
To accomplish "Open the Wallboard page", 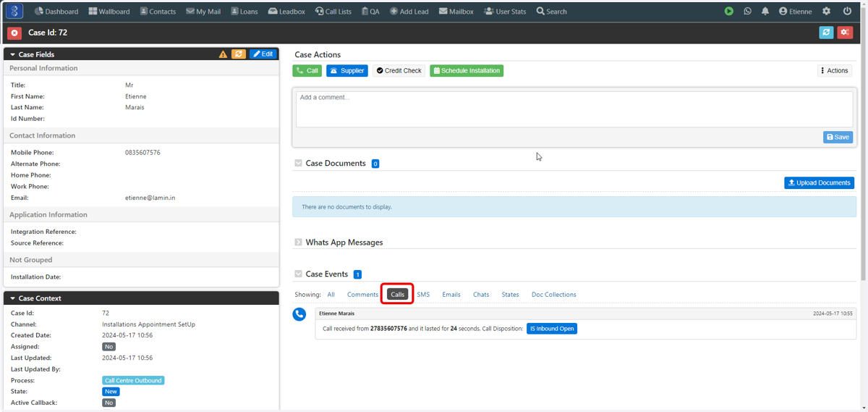I will tap(109, 12).
